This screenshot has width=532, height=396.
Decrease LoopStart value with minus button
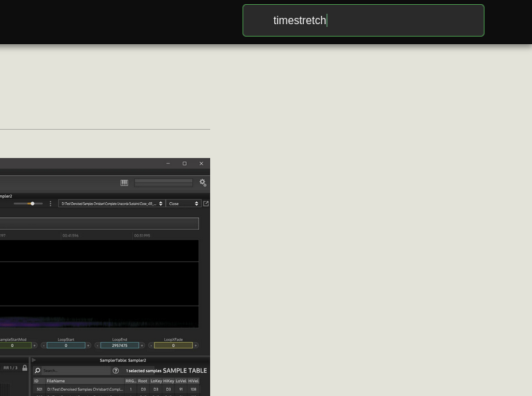click(x=43, y=346)
